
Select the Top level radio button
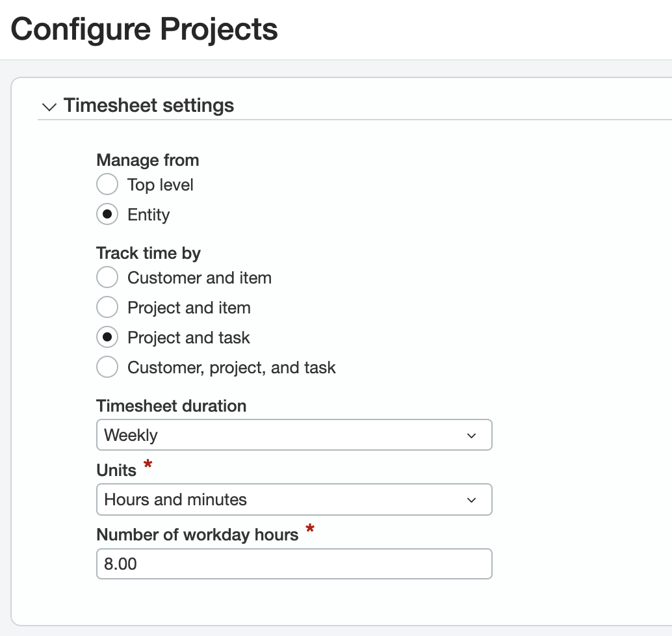[x=107, y=184]
